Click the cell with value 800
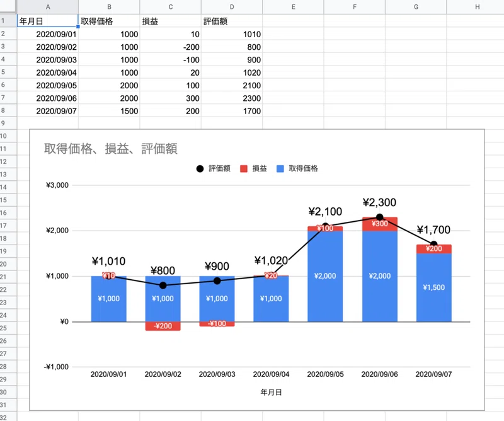This screenshot has width=504, height=421. (x=232, y=47)
